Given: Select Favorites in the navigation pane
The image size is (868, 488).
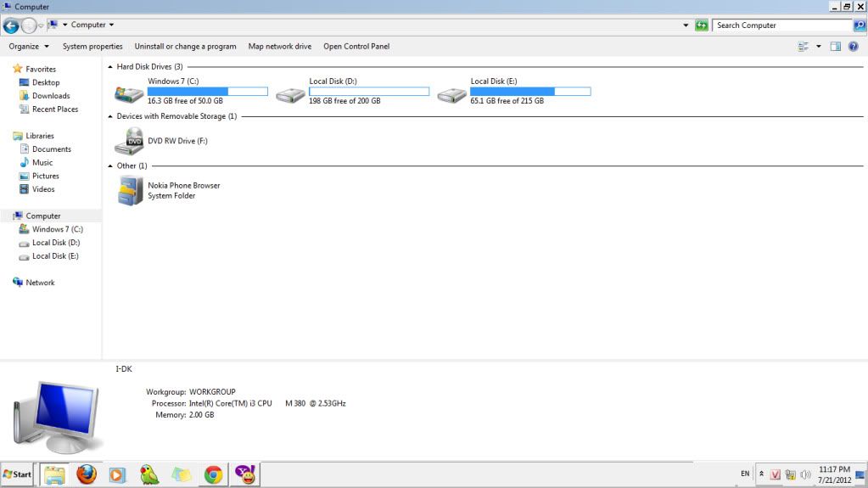Looking at the screenshot, I should [41, 70].
